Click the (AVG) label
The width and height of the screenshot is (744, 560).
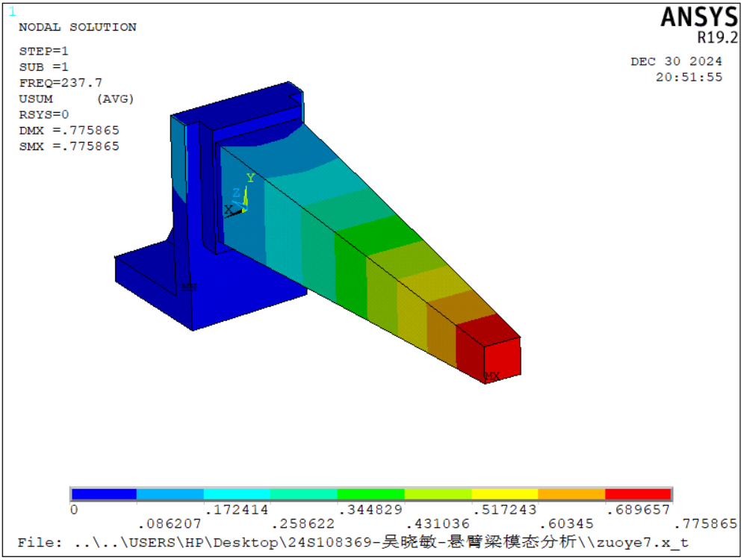115,99
